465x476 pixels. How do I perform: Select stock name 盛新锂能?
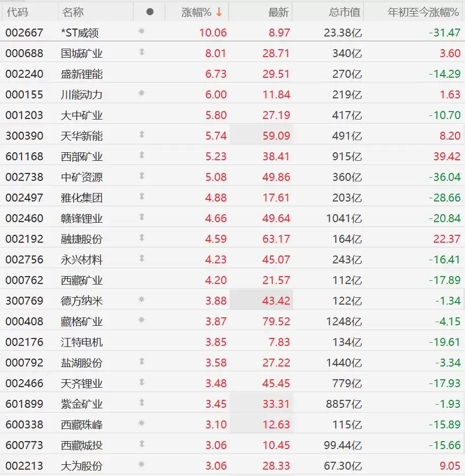tap(81, 74)
